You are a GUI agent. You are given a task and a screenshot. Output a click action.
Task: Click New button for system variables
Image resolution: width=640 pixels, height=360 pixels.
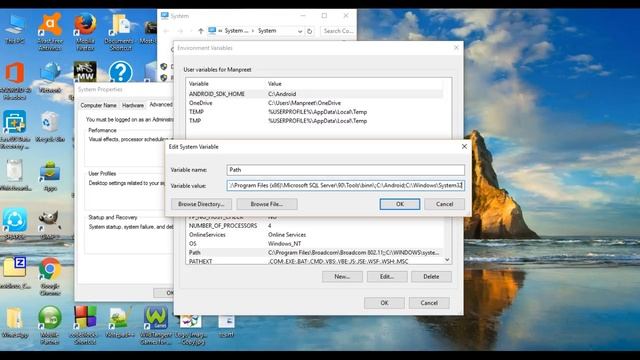342,277
